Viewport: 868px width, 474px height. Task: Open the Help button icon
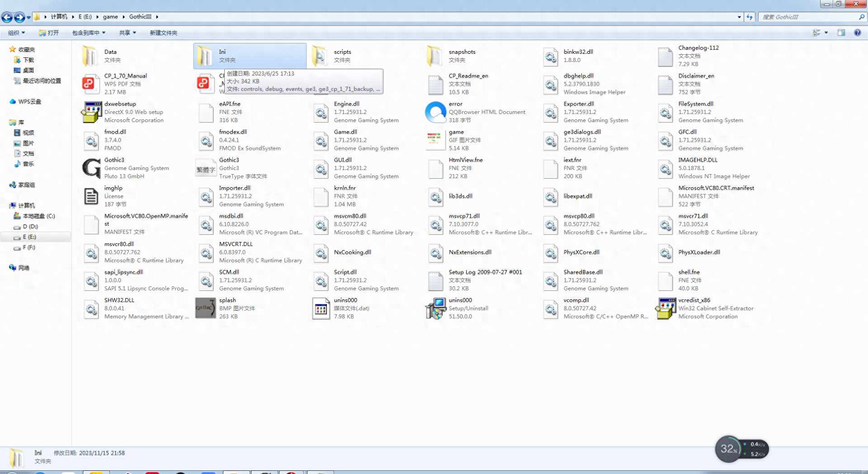[857, 33]
